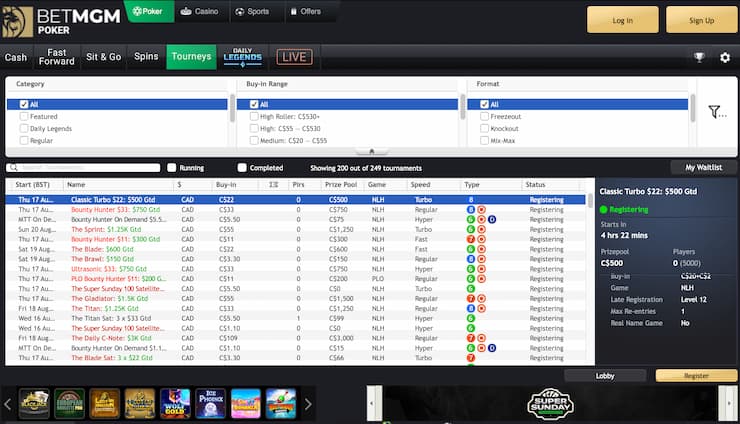Open the Fast Forward tab
The width and height of the screenshot is (740, 424).
coord(57,57)
